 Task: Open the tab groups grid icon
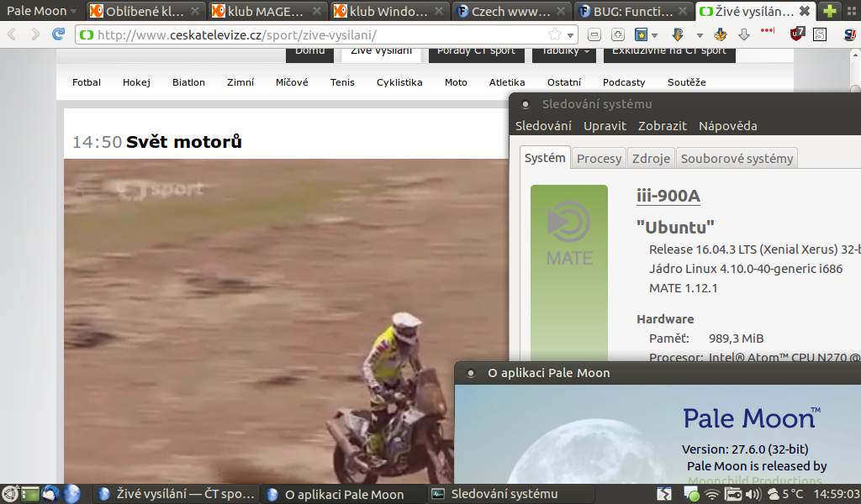tap(851, 10)
